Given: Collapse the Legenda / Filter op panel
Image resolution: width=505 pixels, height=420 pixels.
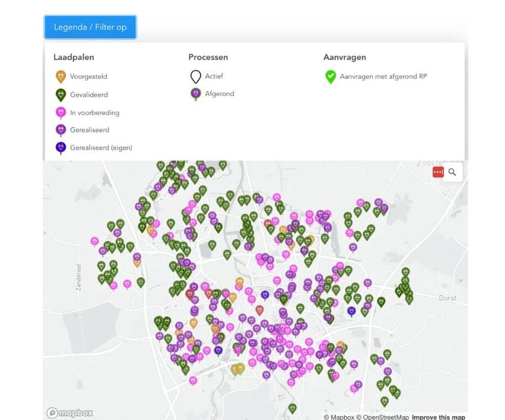Looking at the screenshot, I should (x=90, y=27).
